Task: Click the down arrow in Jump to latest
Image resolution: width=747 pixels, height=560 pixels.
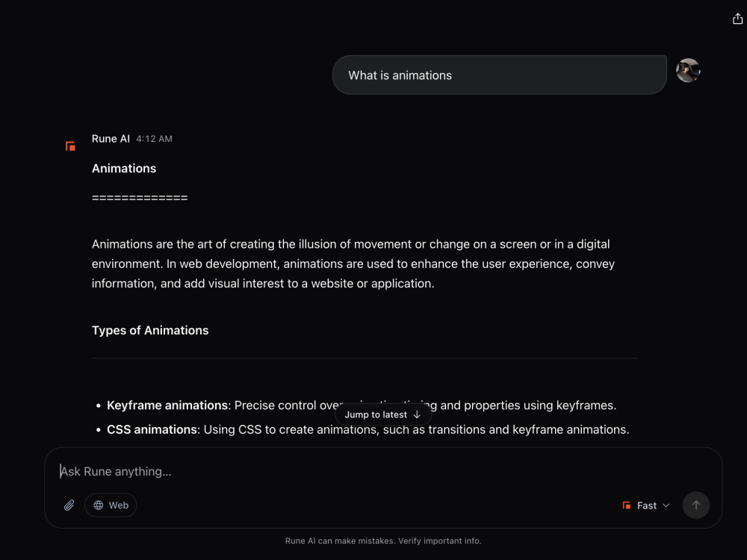Action: point(417,414)
